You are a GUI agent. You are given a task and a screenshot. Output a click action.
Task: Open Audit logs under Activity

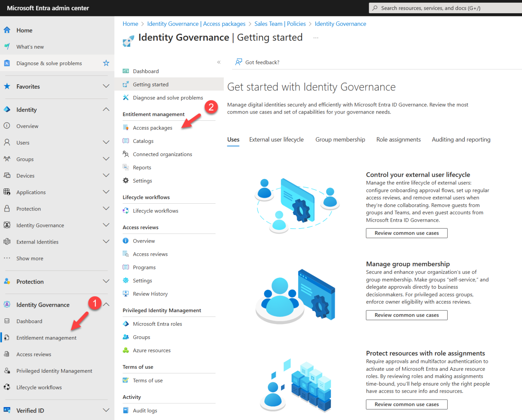(145, 410)
